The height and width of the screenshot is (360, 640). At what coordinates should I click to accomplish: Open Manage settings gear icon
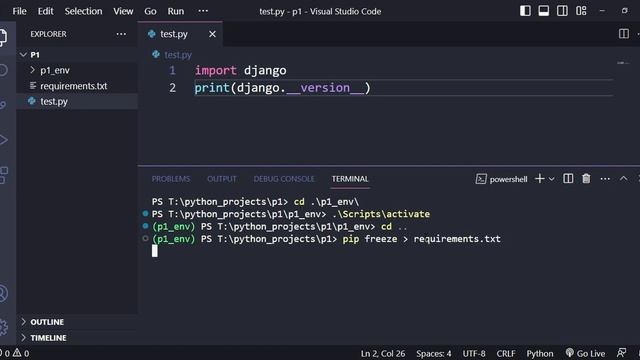3,327
